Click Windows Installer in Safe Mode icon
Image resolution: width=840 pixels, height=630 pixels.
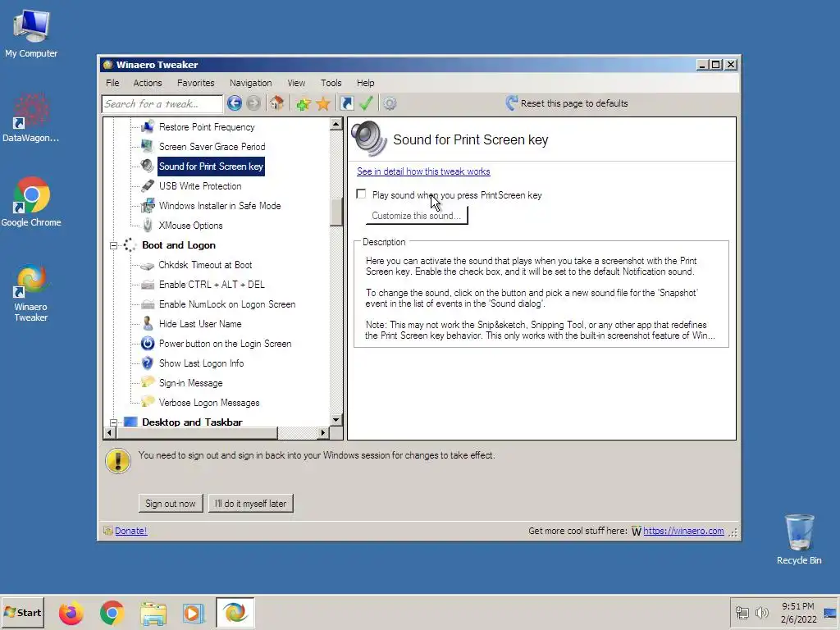click(x=148, y=206)
